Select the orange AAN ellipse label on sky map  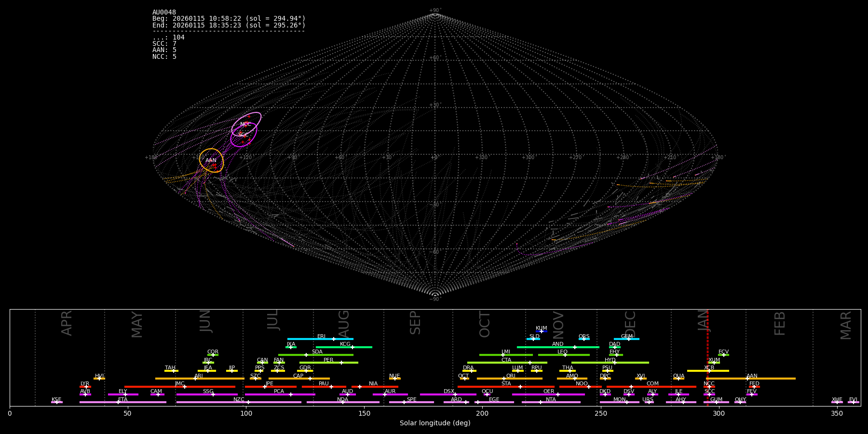click(x=211, y=161)
